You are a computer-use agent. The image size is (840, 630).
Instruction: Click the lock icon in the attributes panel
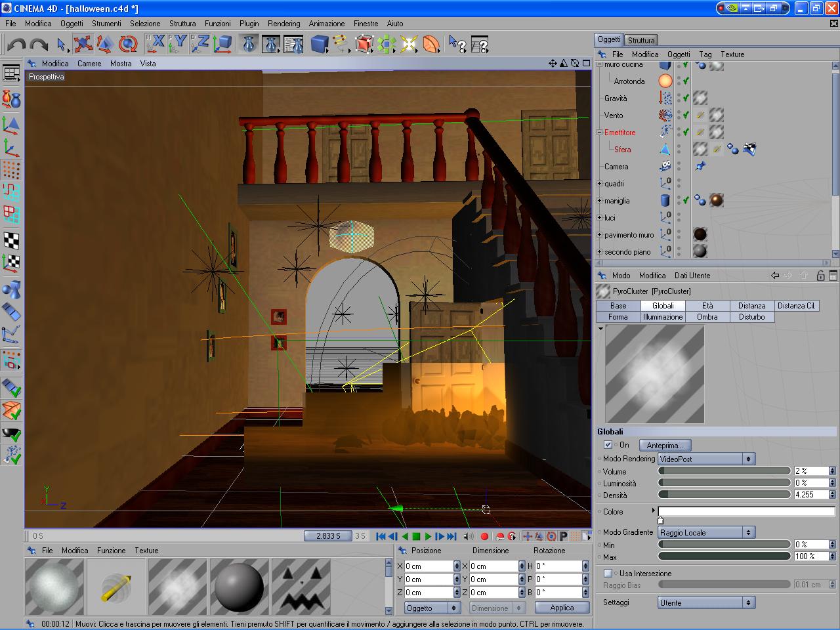pos(820,276)
